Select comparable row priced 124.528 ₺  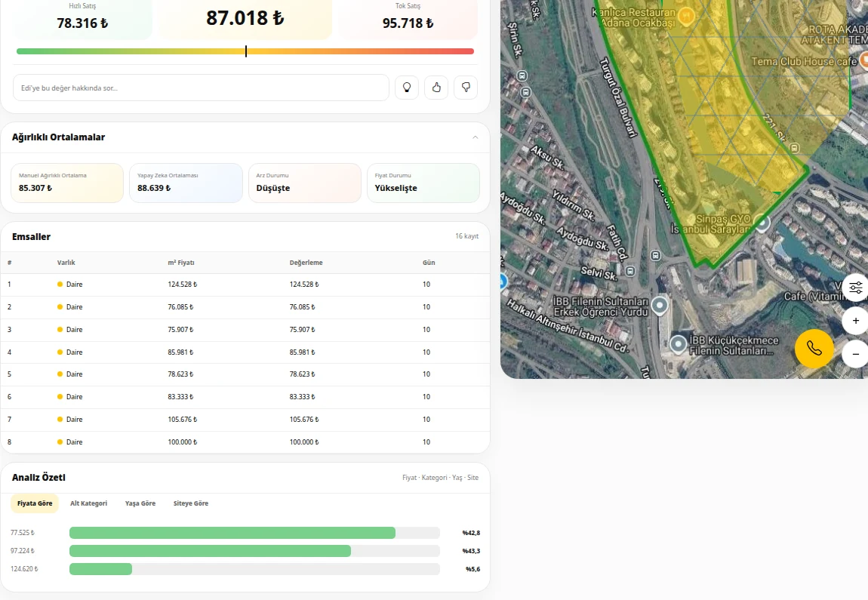(245, 285)
